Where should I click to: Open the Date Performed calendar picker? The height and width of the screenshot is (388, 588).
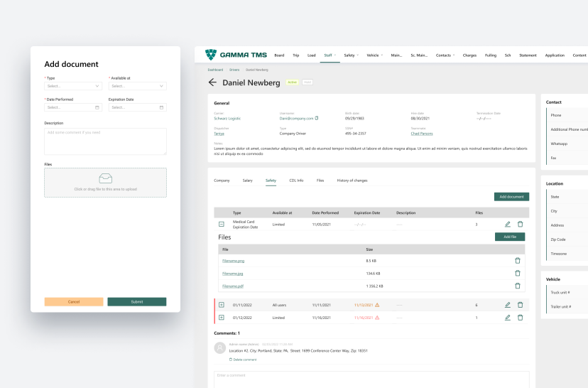[97, 107]
